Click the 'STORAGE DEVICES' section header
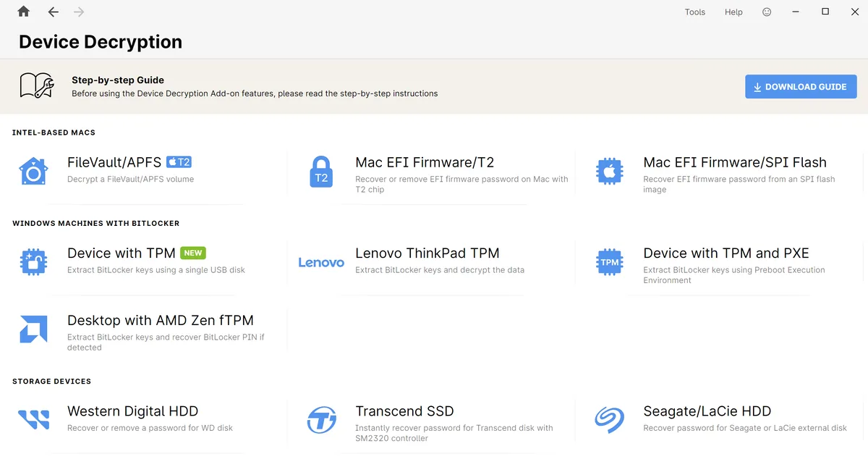This screenshot has height=475, width=868. [51, 381]
